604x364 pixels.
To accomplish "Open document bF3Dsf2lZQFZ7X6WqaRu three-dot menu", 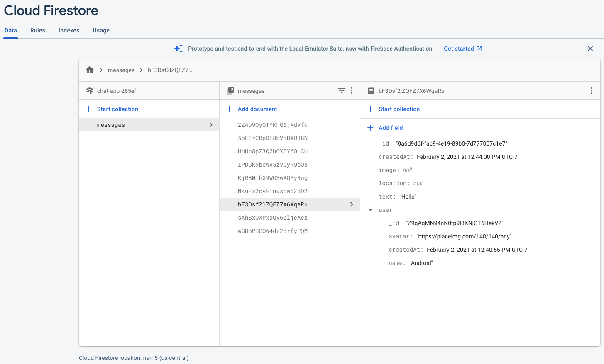I will click(592, 90).
